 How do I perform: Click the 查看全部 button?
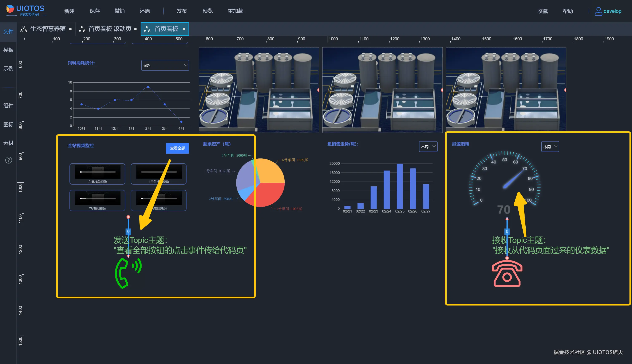click(177, 148)
